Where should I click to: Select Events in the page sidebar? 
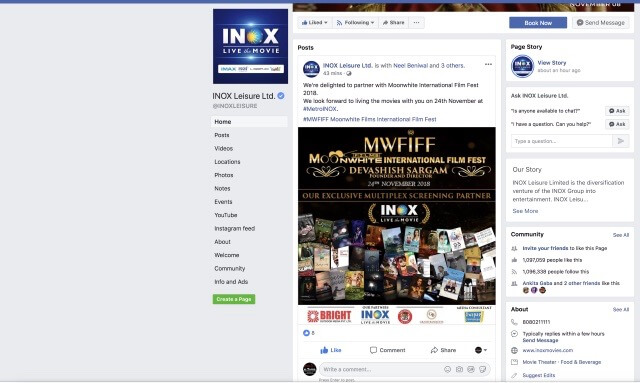(223, 202)
